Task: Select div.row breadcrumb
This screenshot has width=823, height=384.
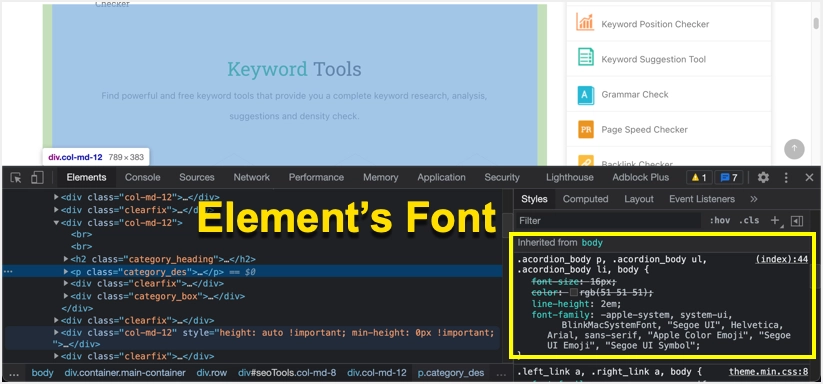Action: pyautogui.click(x=212, y=373)
